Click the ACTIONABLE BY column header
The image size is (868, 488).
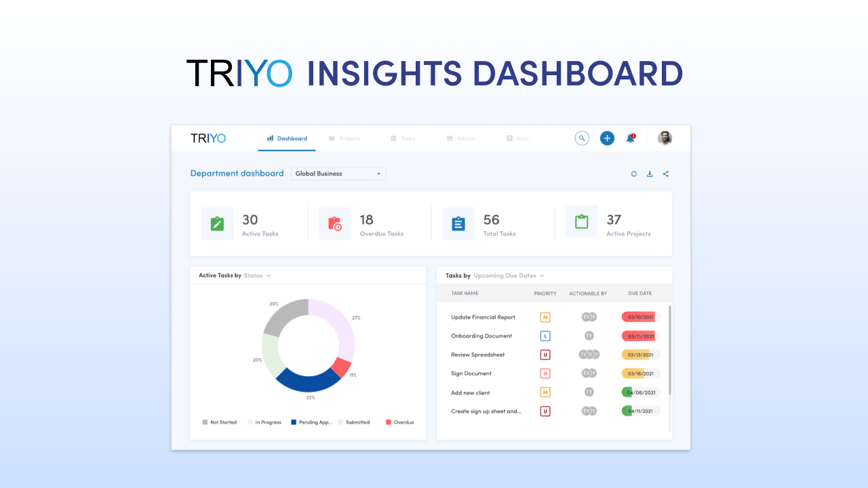pyautogui.click(x=588, y=293)
